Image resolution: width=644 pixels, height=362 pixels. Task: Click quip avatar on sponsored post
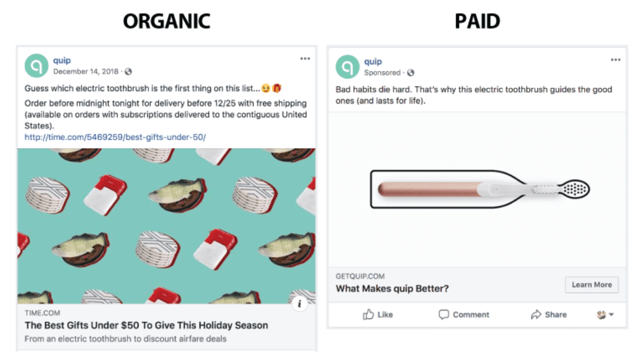tap(347, 67)
